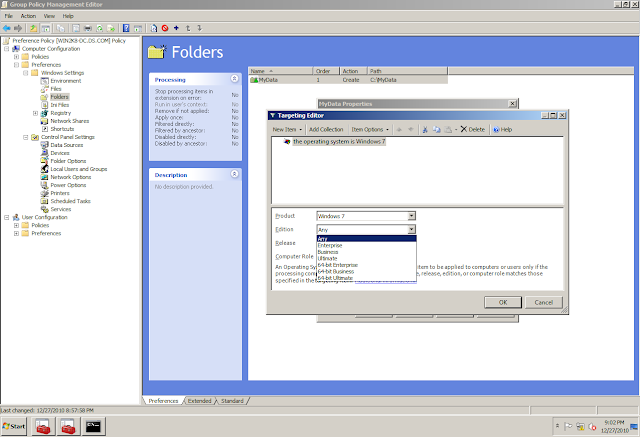Collapse the Windows Settings tree node
Viewport: 640px width, 437px height.
pyautogui.click(x=26, y=73)
